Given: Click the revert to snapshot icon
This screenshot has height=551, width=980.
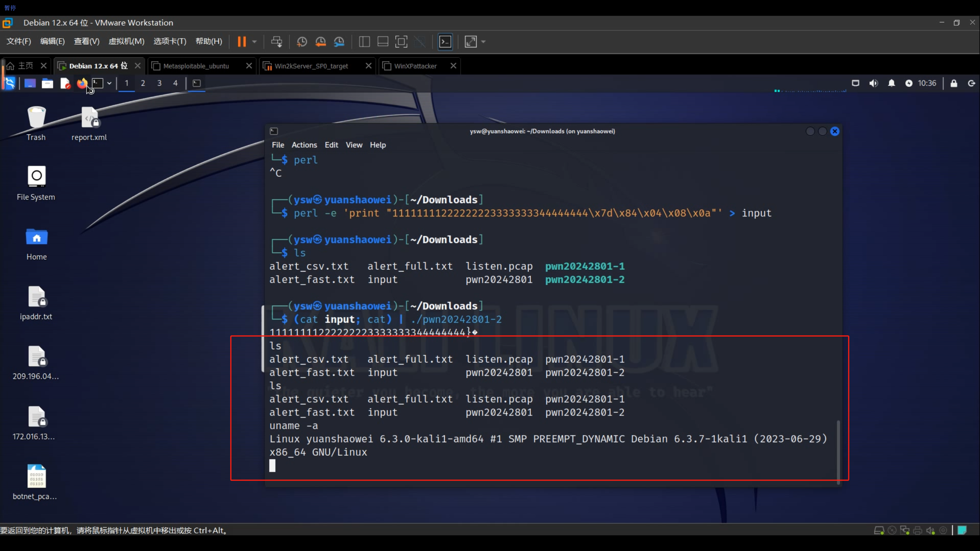Looking at the screenshot, I should (x=320, y=41).
